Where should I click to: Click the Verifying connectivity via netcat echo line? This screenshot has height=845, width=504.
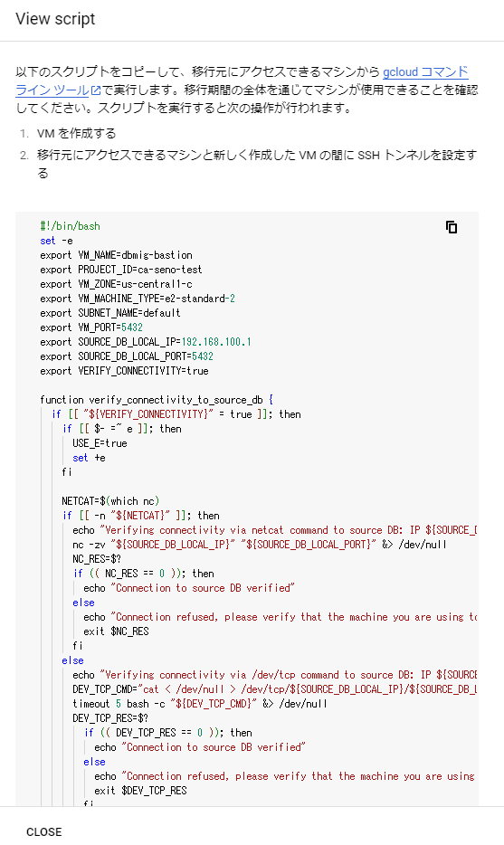tap(275, 530)
